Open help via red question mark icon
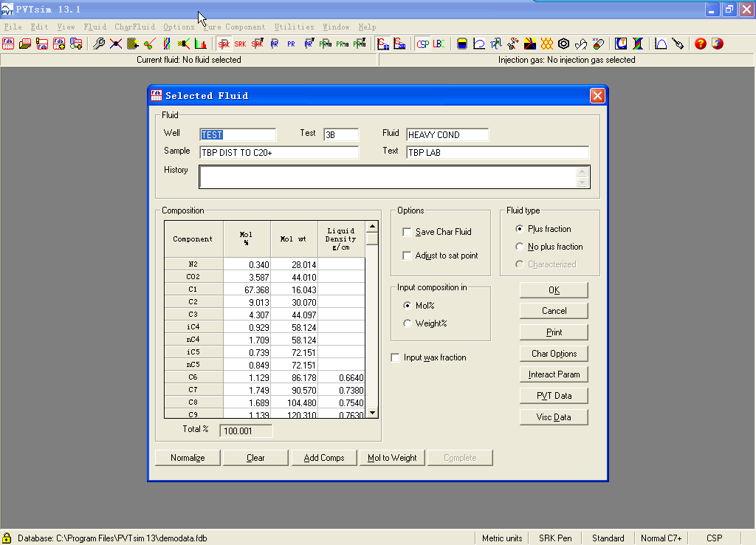 pos(701,44)
